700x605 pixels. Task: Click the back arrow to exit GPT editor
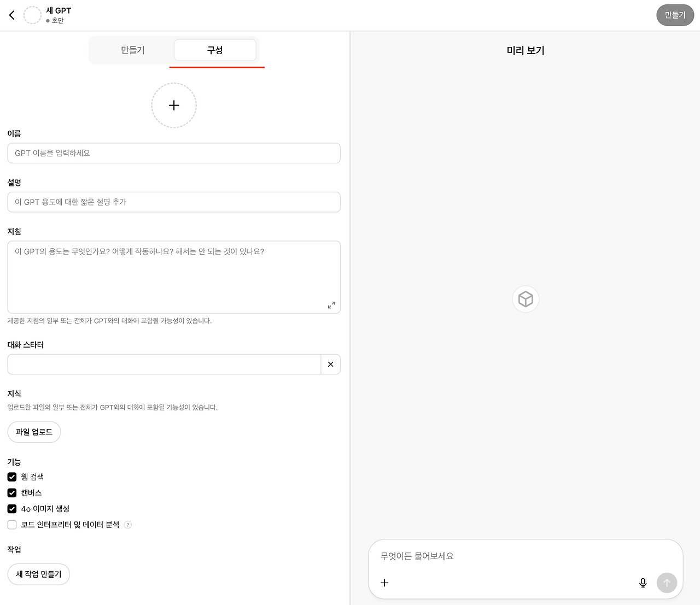[12, 15]
